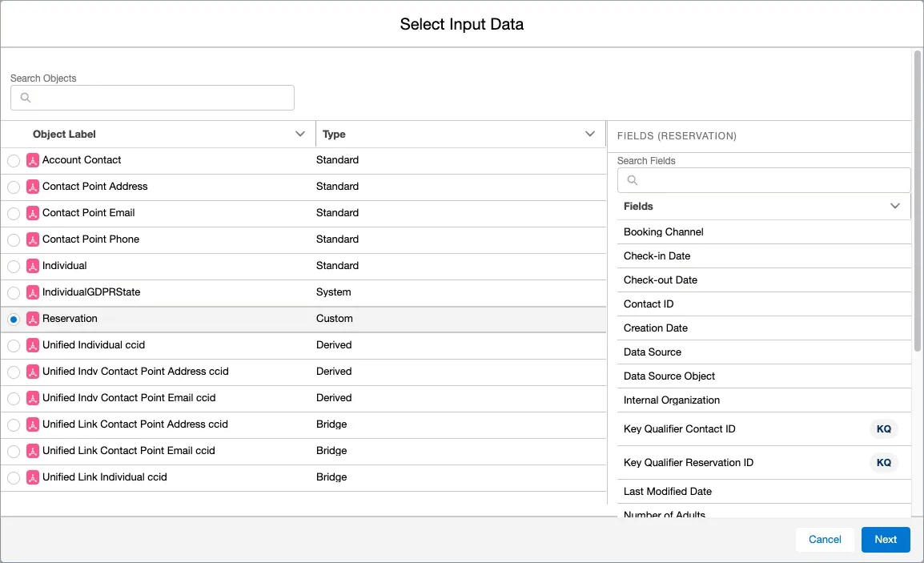Screen dimensions: 924x563
Task: Choose the Unified Link Contact Point Email radio
Action: [x=14, y=451]
